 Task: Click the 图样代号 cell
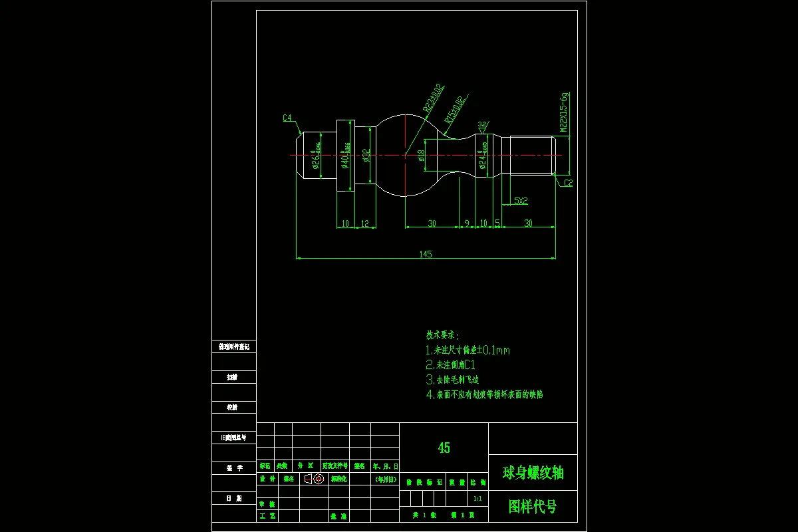point(533,506)
